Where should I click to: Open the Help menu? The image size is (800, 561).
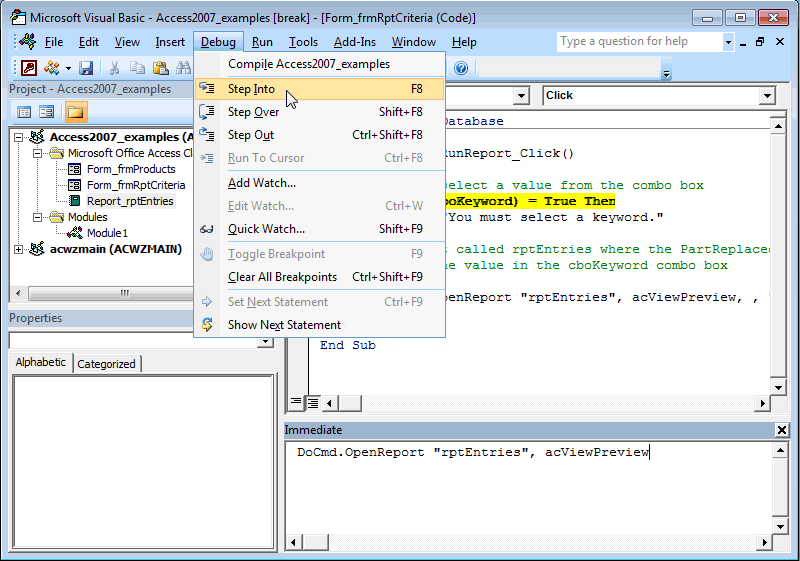[x=464, y=42]
